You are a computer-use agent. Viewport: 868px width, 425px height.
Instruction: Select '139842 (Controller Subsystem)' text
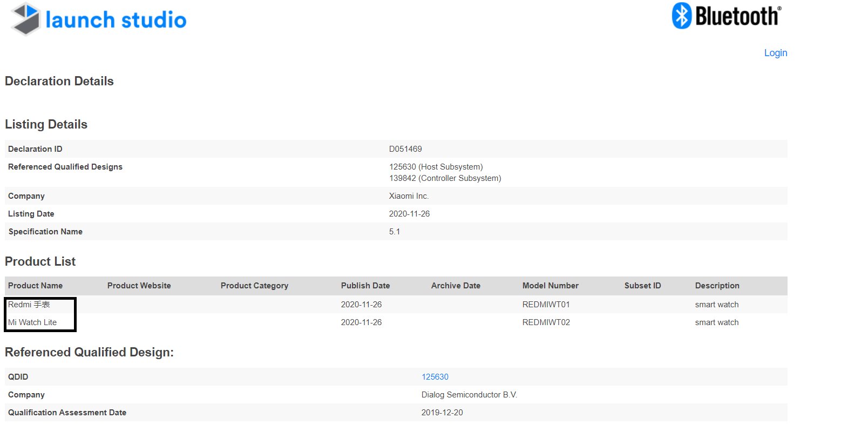pyautogui.click(x=445, y=178)
